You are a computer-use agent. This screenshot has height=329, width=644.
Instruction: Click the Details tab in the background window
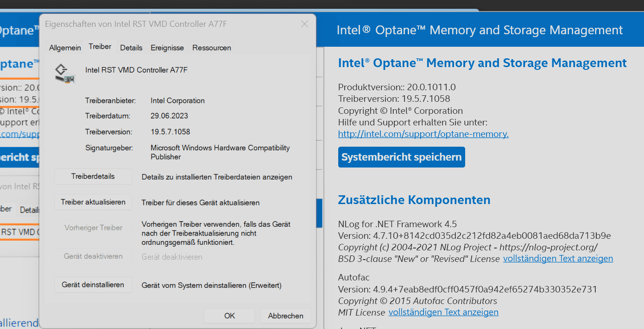29,210
